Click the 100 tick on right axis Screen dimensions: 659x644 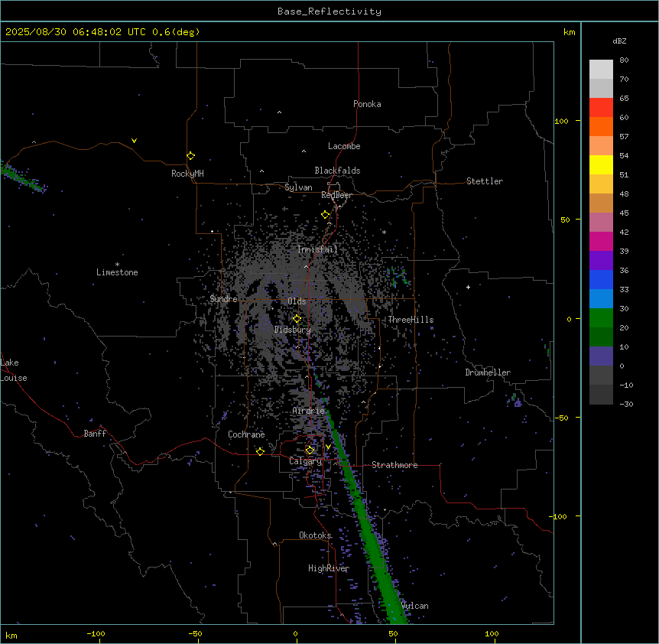click(x=561, y=121)
